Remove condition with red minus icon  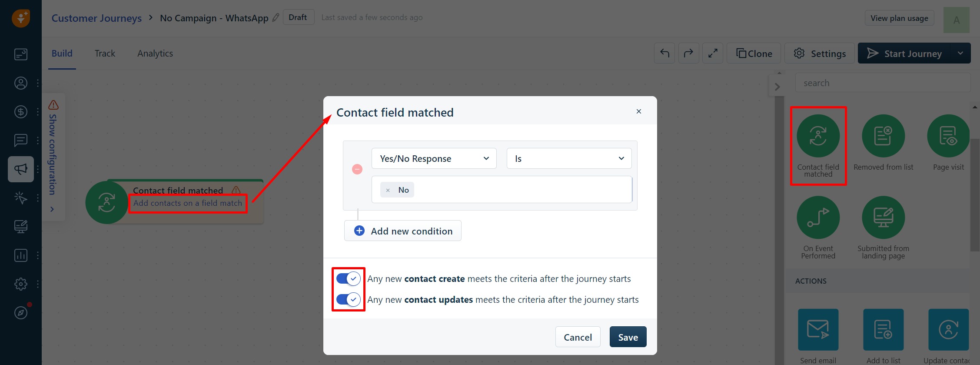pyautogui.click(x=357, y=169)
